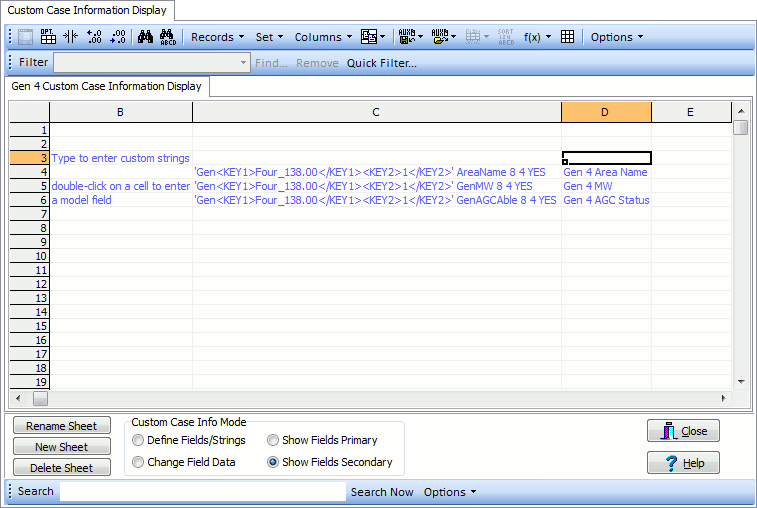Click the grid table icon after f(x)
The height and width of the screenshot is (508, 757).
[567, 37]
